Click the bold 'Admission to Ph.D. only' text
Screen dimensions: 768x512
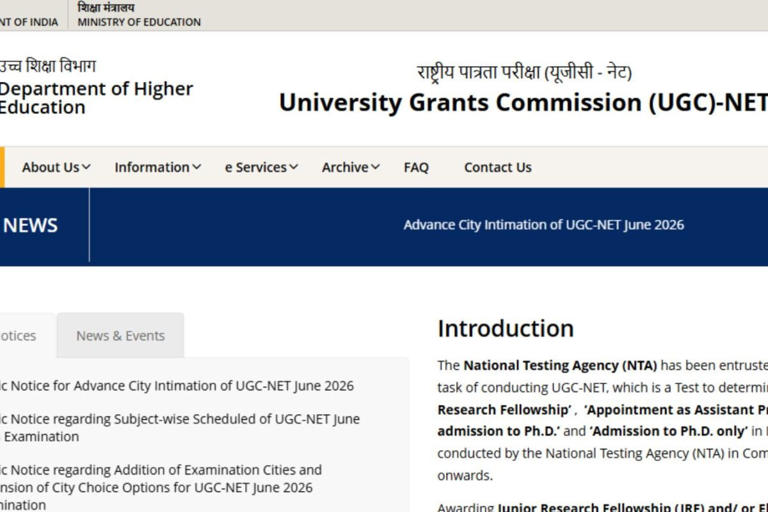669,431
